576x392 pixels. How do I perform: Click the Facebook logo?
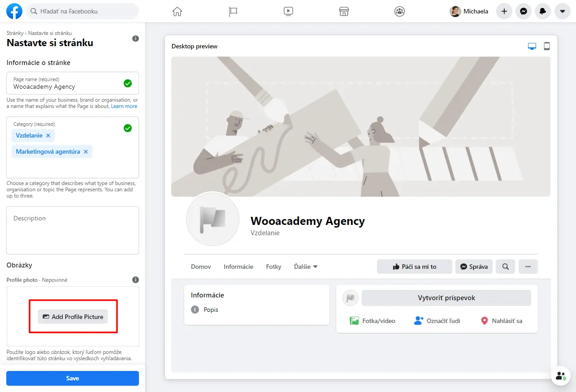pyautogui.click(x=14, y=11)
